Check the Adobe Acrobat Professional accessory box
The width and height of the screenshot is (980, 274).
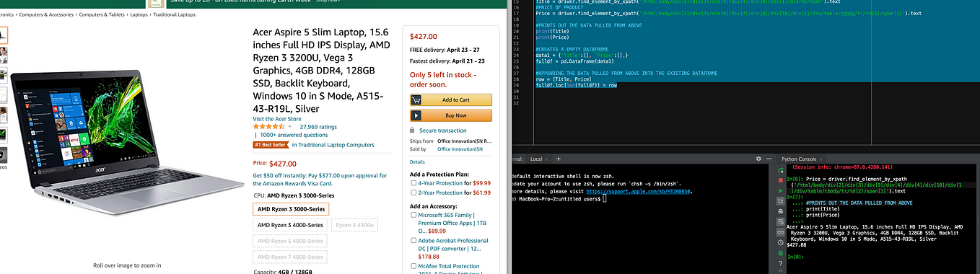(x=413, y=241)
